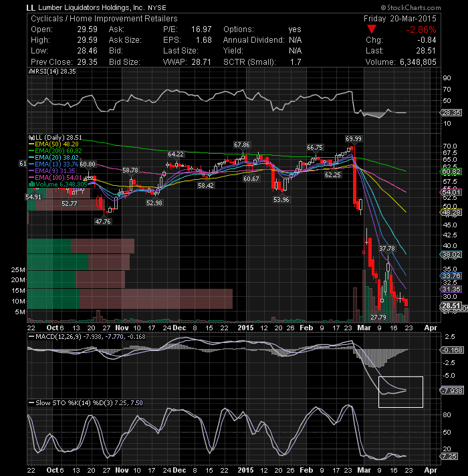
Task: Click the Last price 28.51 in header
Action: (426, 51)
